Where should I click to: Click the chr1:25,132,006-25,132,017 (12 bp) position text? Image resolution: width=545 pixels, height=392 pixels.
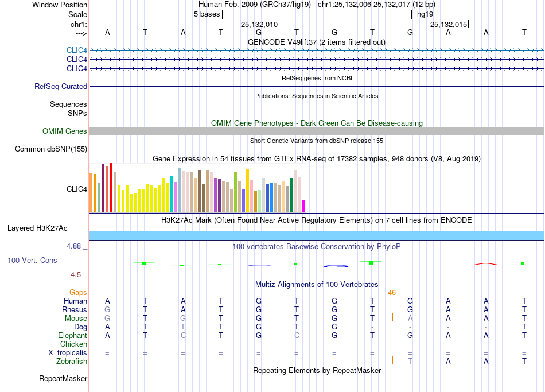pyautogui.click(x=376, y=5)
